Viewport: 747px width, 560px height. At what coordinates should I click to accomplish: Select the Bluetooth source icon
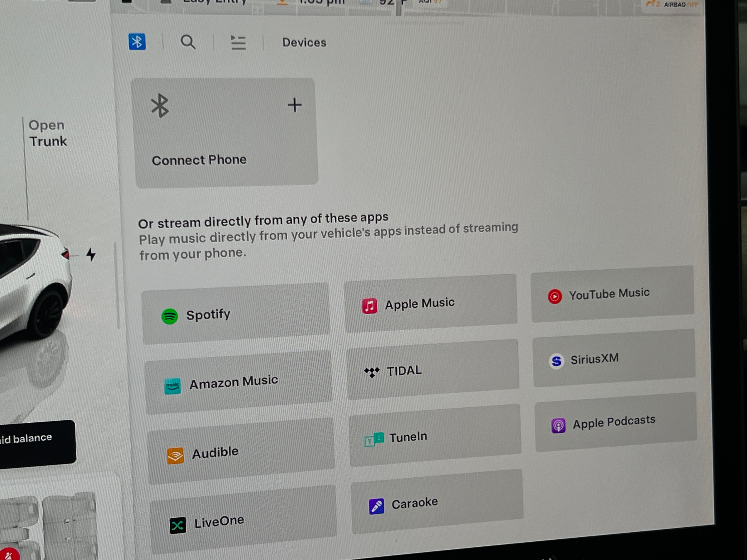tap(137, 42)
